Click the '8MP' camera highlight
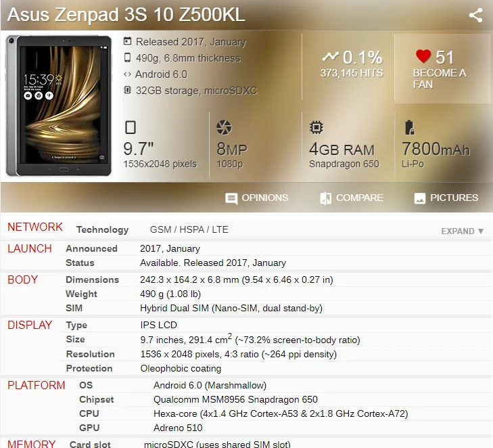Image resolution: width=493 pixels, height=448 pixels. pyautogui.click(x=232, y=149)
